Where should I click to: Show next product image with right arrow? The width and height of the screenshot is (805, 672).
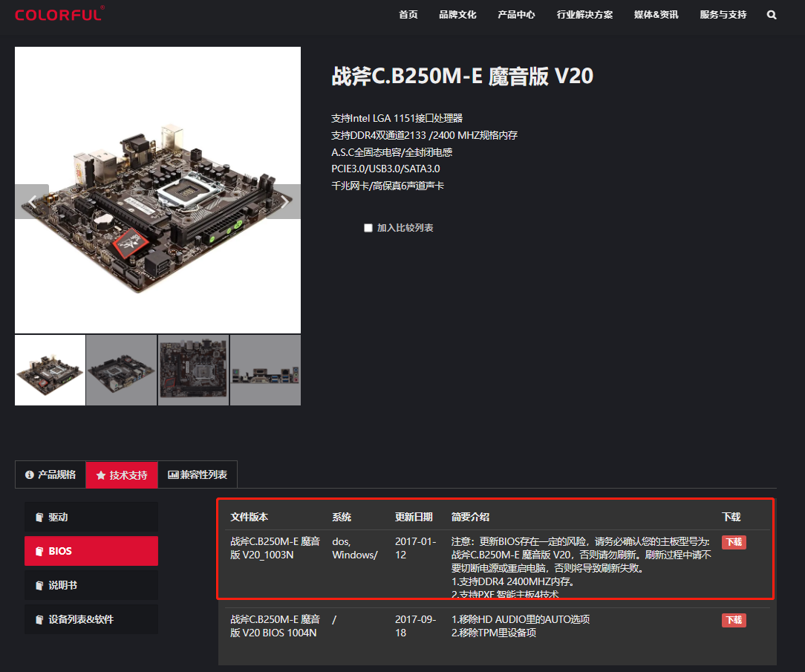284,202
